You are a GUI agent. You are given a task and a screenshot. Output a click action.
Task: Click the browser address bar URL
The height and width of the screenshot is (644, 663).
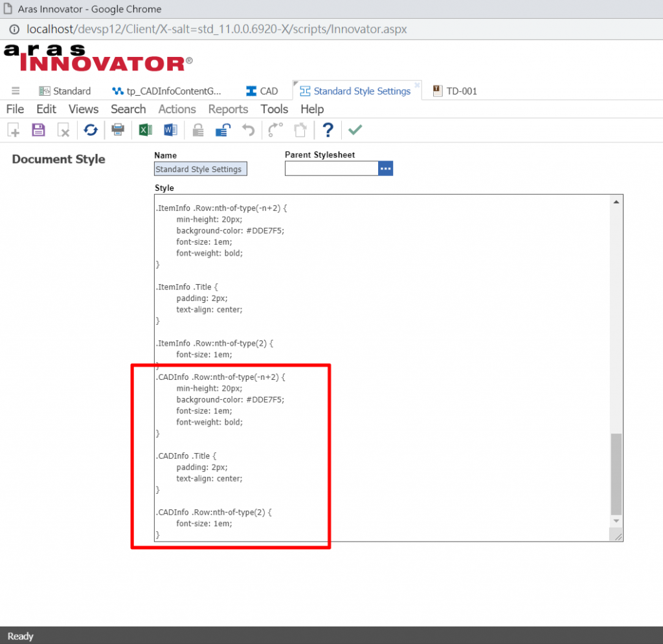216,29
